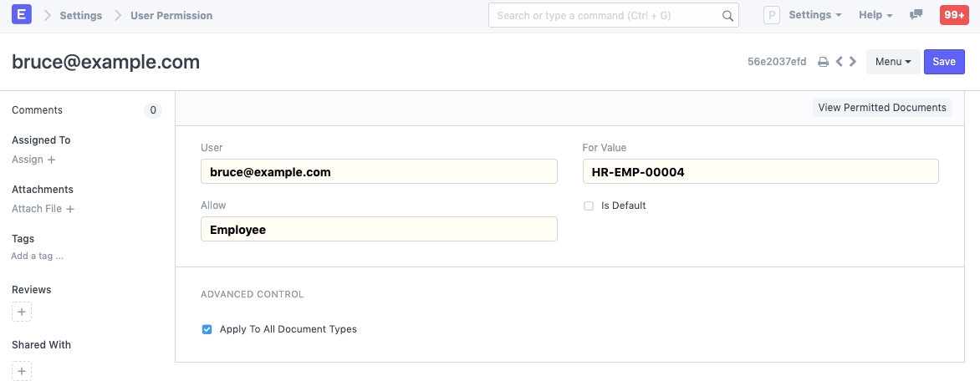The image size is (980, 386).
Task: Click View Permitted Documents button
Action: 882,108
